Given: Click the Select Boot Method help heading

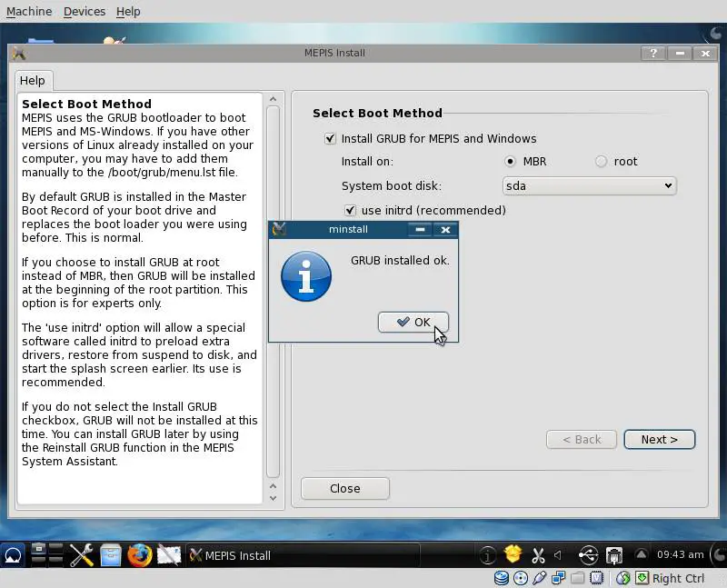Looking at the screenshot, I should 86,104.
